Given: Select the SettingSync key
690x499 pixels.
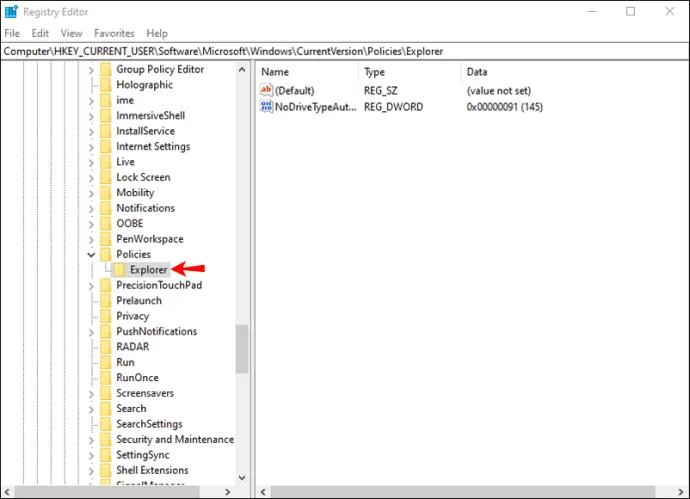Looking at the screenshot, I should pos(143,455).
